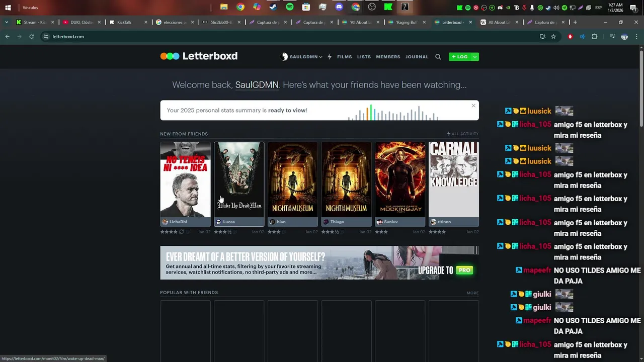Open the Letterboxd search magnifier
644x362 pixels.
pos(438,57)
